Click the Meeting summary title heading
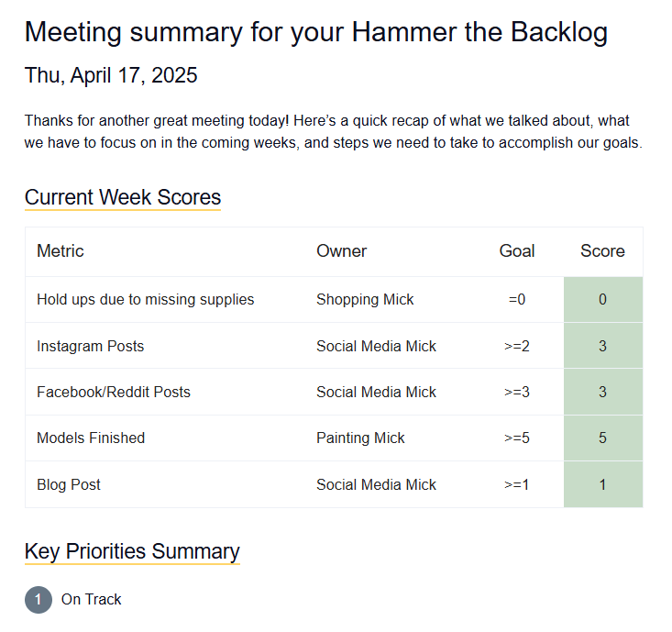The height and width of the screenshot is (632, 672). [315, 33]
